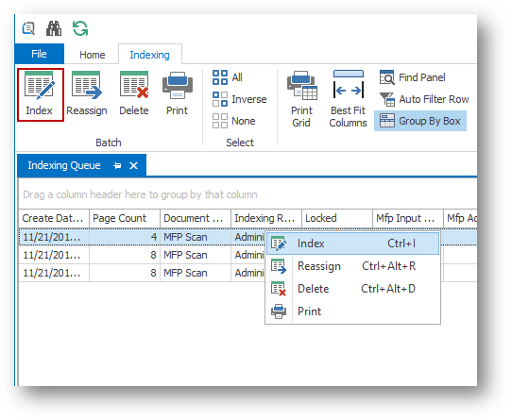Click the green refresh icon in quick toolbar
The image size is (512, 420).
(x=80, y=28)
